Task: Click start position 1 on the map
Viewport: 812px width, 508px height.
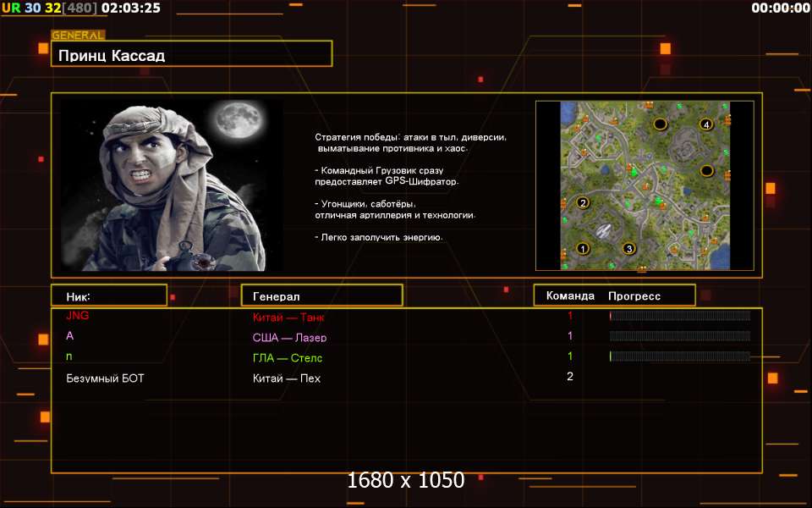Action: [582, 248]
